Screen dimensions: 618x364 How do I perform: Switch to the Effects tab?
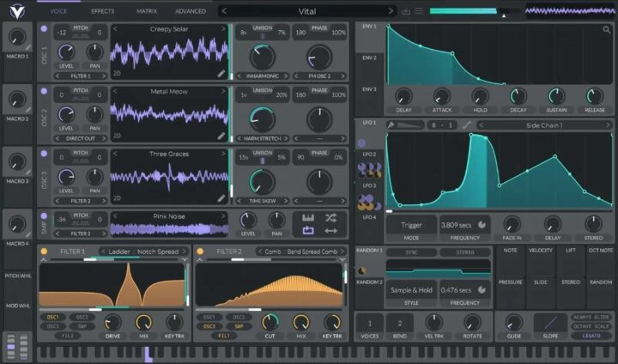click(103, 11)
